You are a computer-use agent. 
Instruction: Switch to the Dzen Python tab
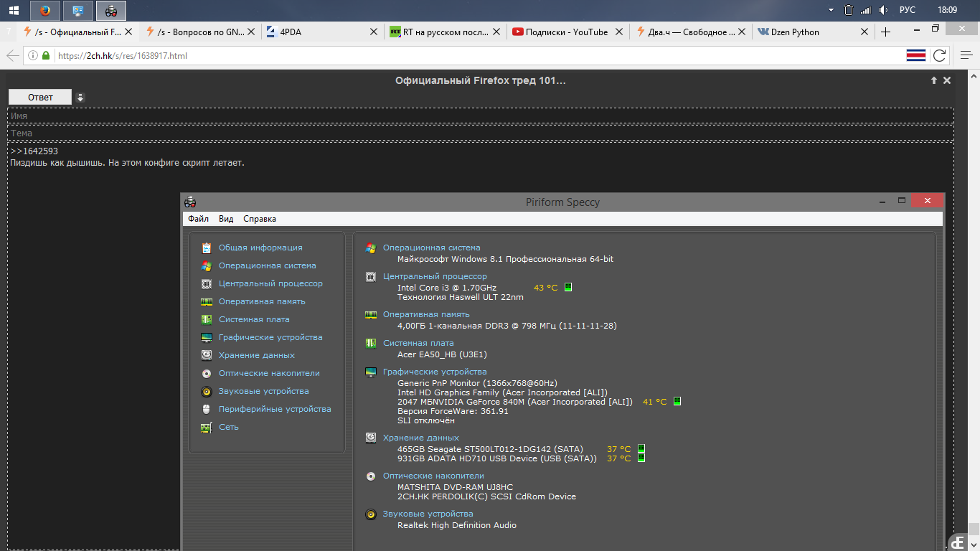811,32
